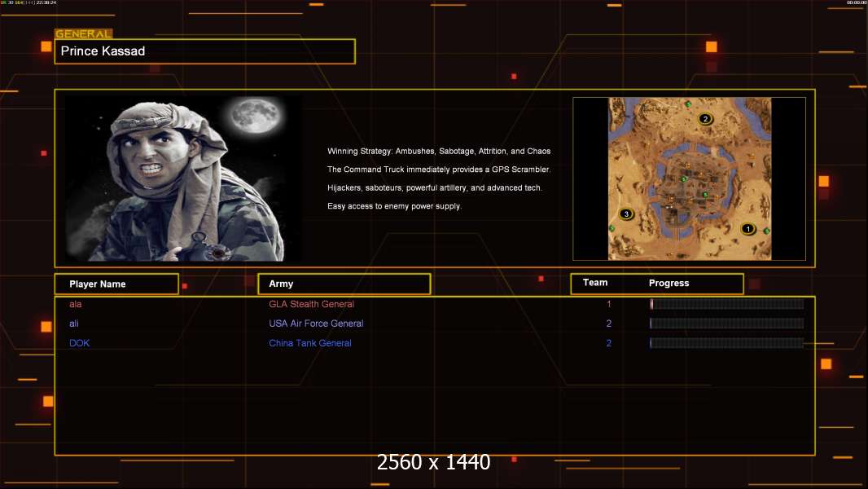Click the GENERAL label tag
The image size is (868, 489).
[83, 33]
